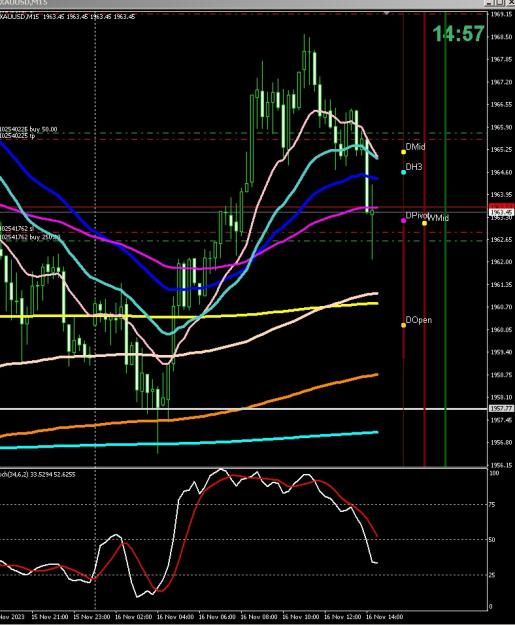The width and height of the screenshot is (515, 625).
Task: Click the XAUUSD,M15 chart title text
Action: point(19,17)
